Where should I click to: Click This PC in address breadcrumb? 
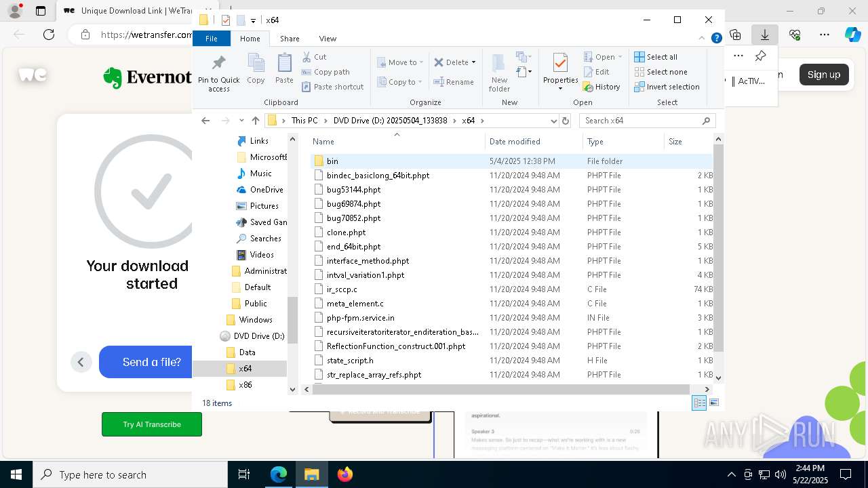coord(304,121)
